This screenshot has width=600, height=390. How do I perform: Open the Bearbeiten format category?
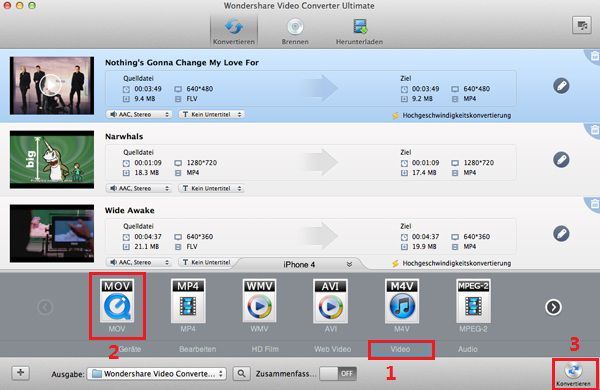(197, 349)
